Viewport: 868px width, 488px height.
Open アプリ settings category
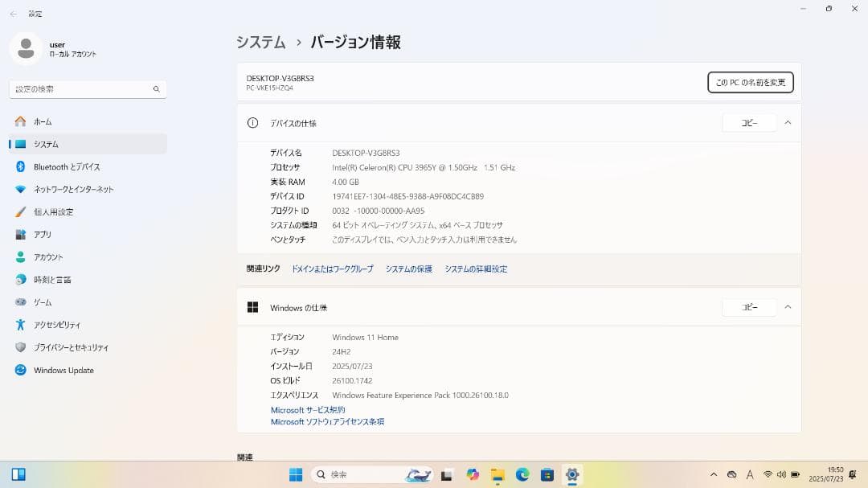coord(88,234)
